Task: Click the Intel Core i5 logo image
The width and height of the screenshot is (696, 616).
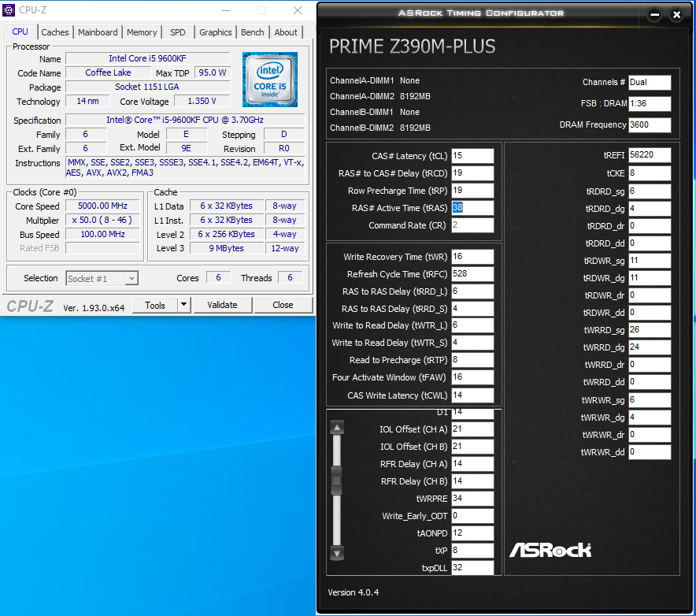Action: coord(270,80)
